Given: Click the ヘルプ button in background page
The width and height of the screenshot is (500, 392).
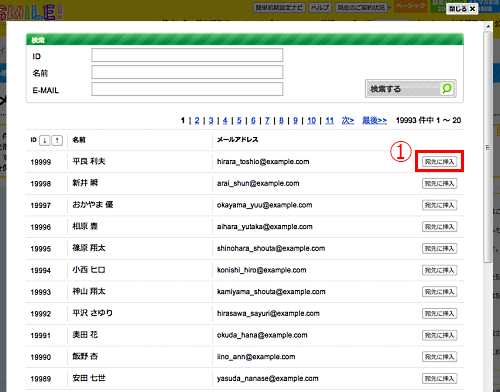Looking at the screenshot, I should tap(320, 7).
